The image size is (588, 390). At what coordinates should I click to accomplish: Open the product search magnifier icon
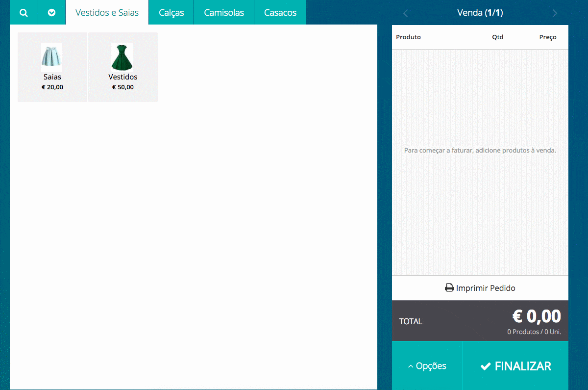click(24, 13)
